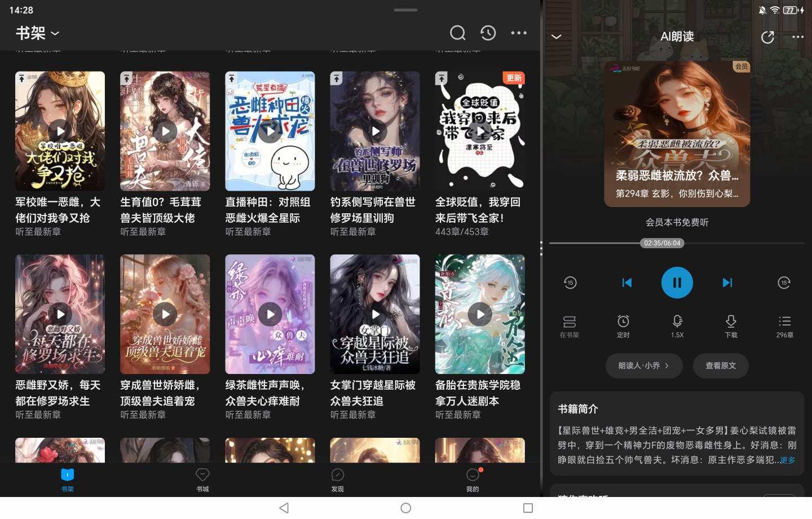
Task: Open the 书籍简介 section heading
Action: click(x=577, y=409)
